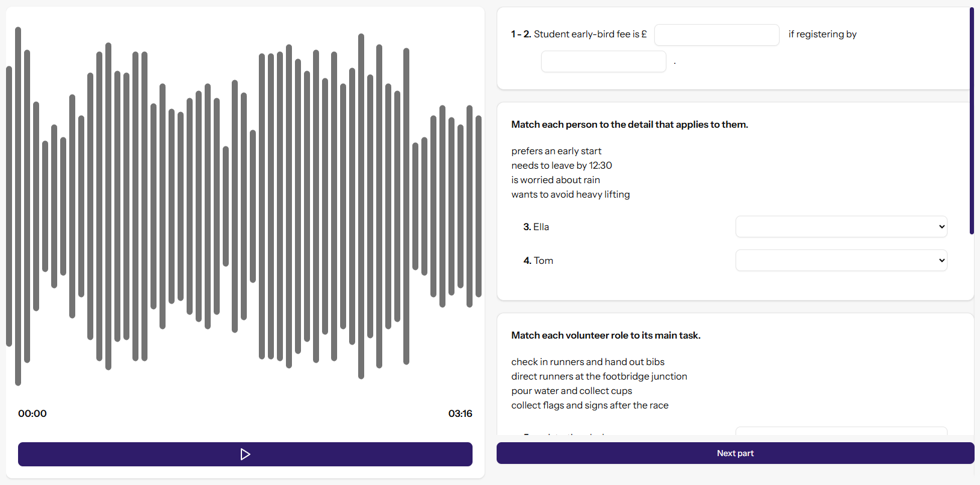Click the "is worried about rain" option
This screenshot has width=980, height=485.
point(556,180)
